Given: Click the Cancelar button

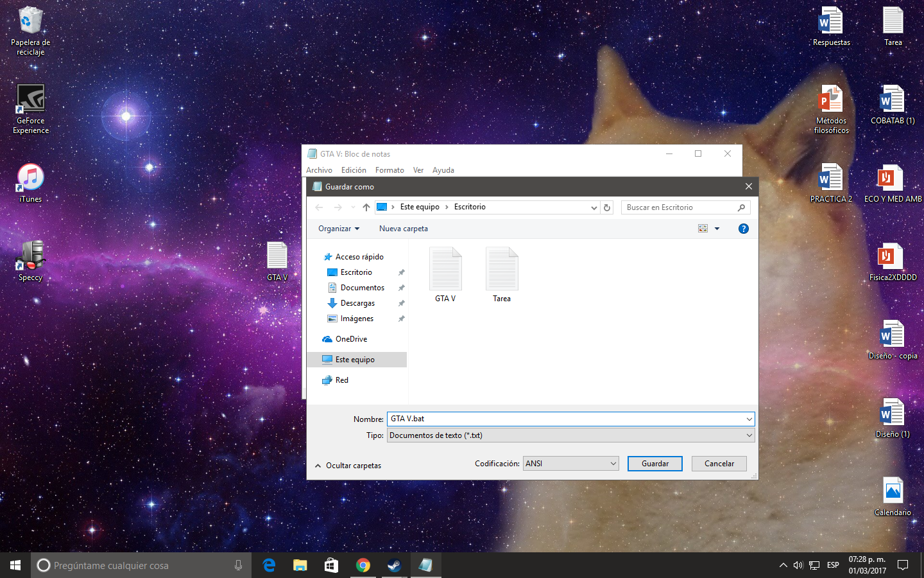Looking at the screenshot, I should point(719,464).
